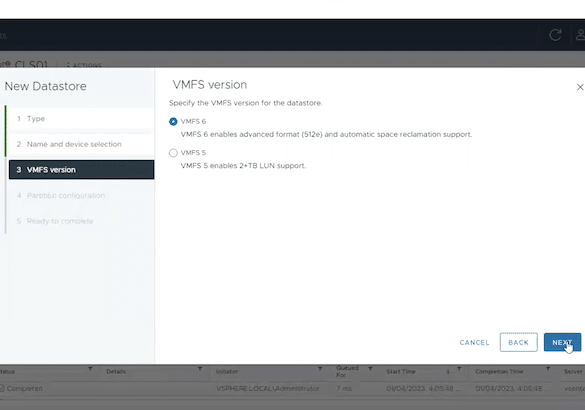The width and height of the screenshot is (585, 410).
Task: Filter the Start Time column
Action: [x=459, y=369]
